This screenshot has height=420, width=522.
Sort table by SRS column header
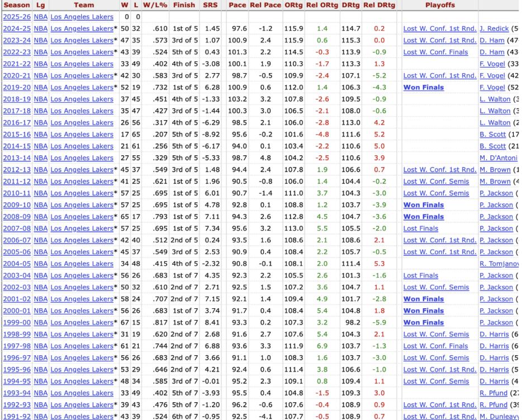[211, 5]
